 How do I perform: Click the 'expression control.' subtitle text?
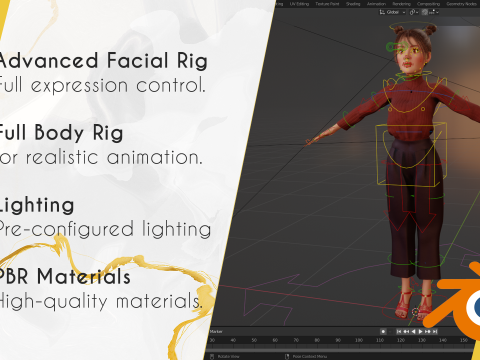pyautogui.click(x=118, y=86)
